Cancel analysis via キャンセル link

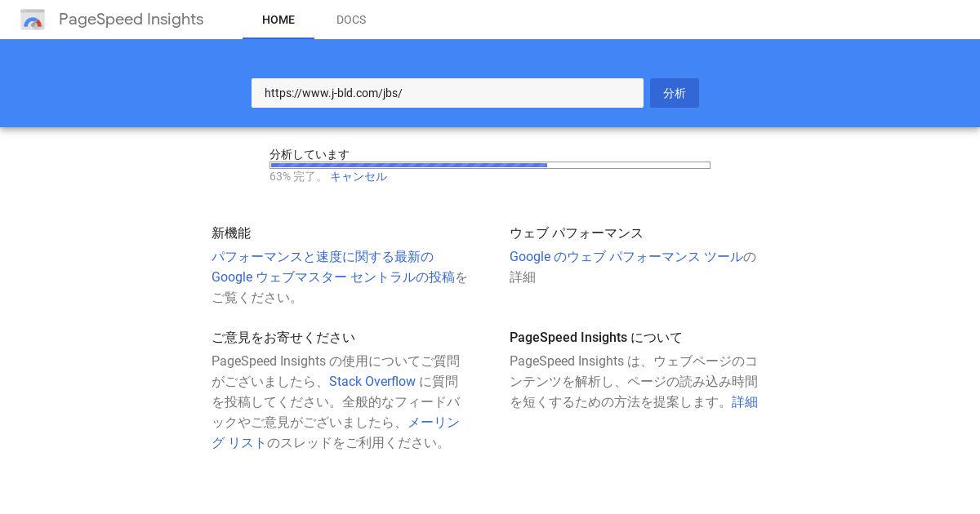[359, 176]
